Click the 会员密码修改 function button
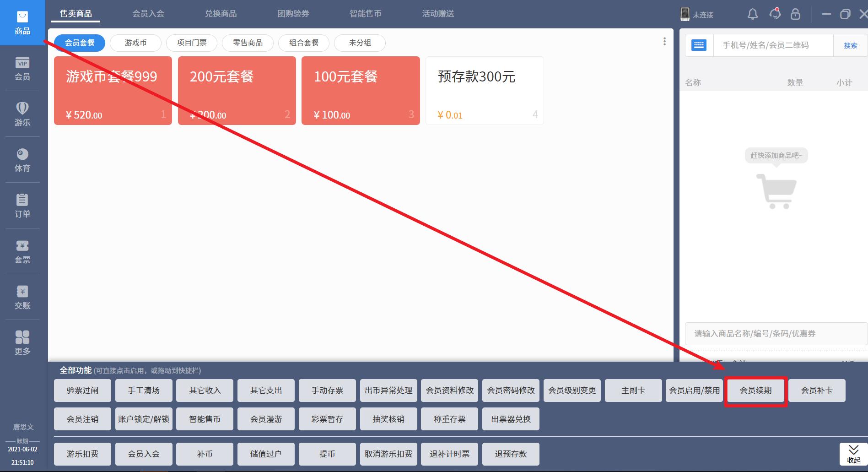The height and width of the screenshot is (472, 868). (x=511, y=391)
